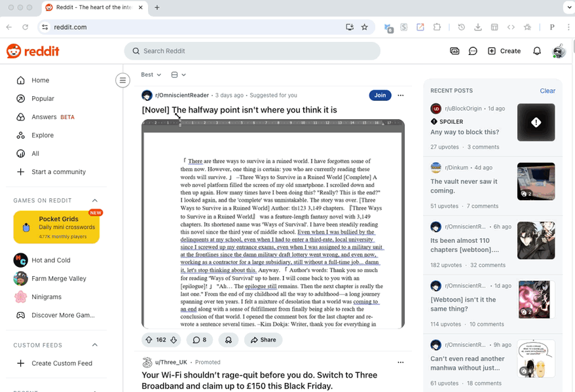575x392 pixels.
Task: Bookmark this page with the star icon
Action: [x=365, y=27]
